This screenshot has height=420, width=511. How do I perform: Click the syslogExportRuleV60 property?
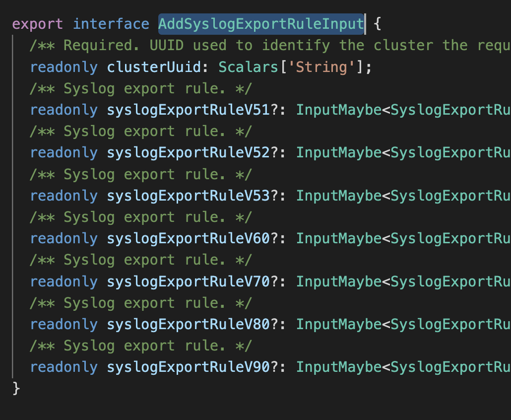point(189,239)
